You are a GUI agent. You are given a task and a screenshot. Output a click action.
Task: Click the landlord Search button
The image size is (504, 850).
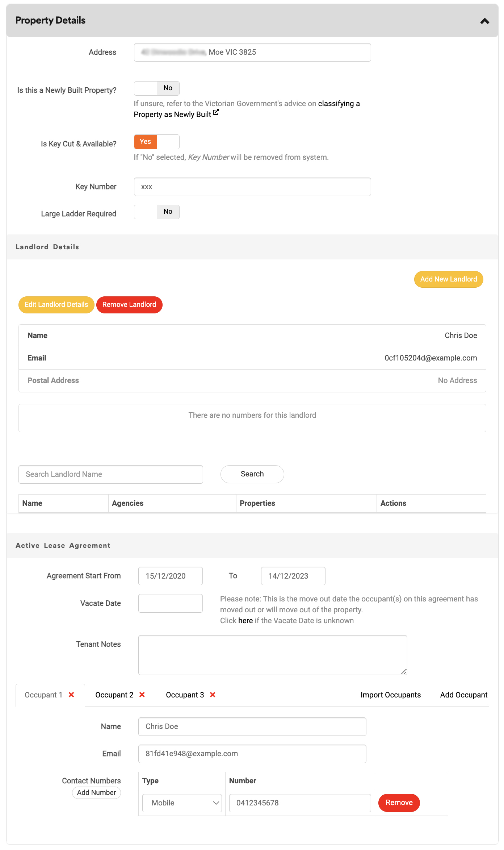pyautogui.click(x=252, y=474)
